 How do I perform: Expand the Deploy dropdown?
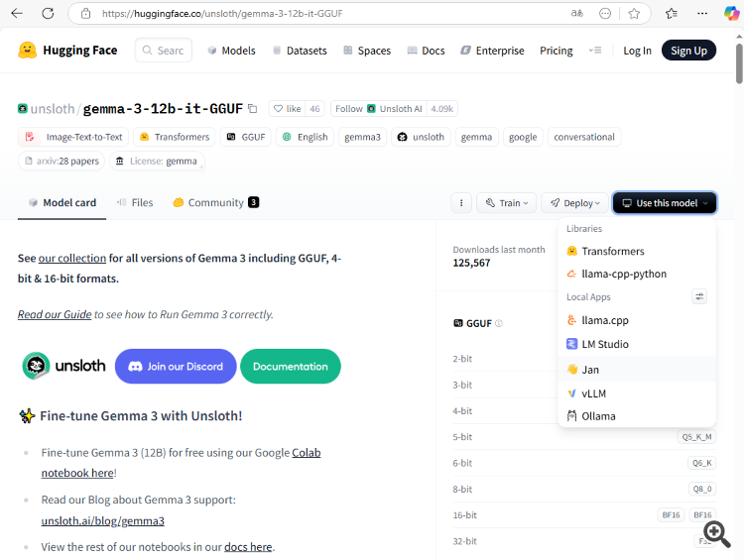tap(575, 203)
